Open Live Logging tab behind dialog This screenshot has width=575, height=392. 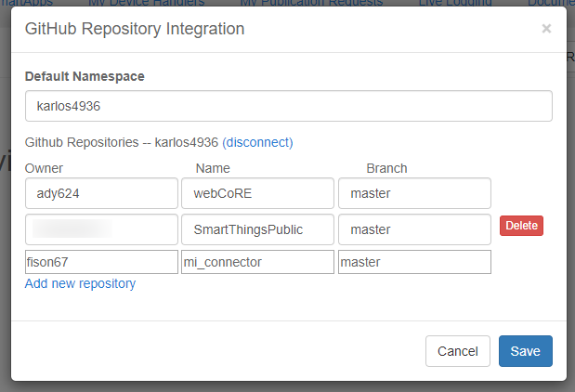[x=455, y=3]
